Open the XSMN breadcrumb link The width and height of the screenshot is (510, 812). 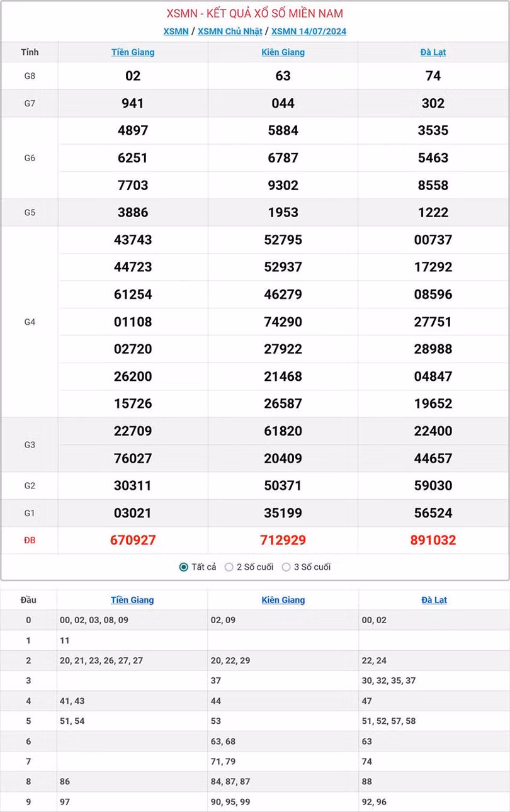[176, 31]
